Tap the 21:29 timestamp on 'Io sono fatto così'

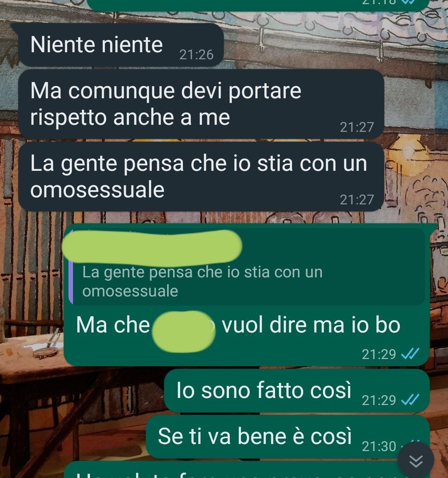coord(379,400)
